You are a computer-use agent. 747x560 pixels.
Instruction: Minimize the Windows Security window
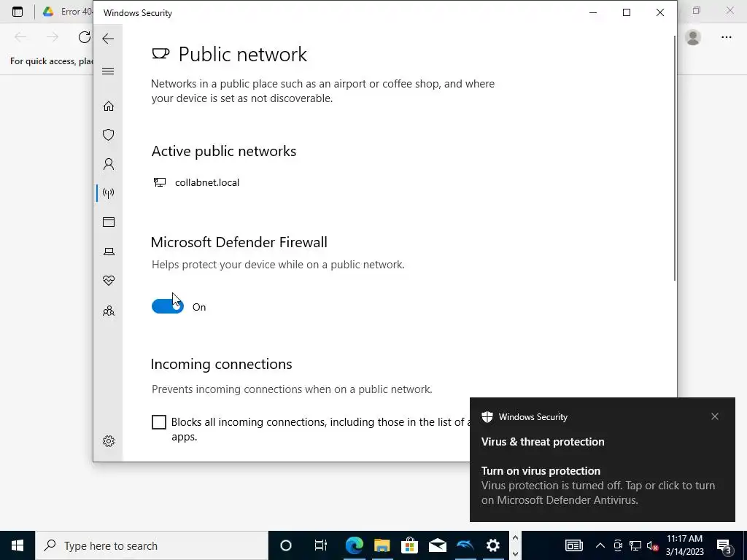point(593,13)
